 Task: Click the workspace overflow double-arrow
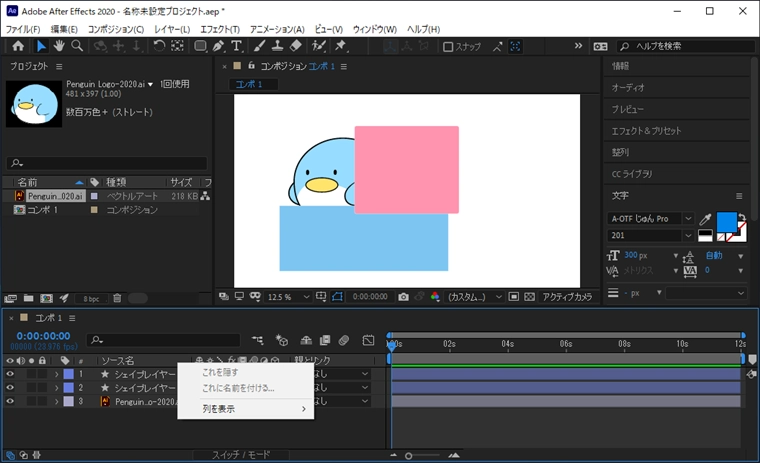pyautogui.click(x=578, y=46)
